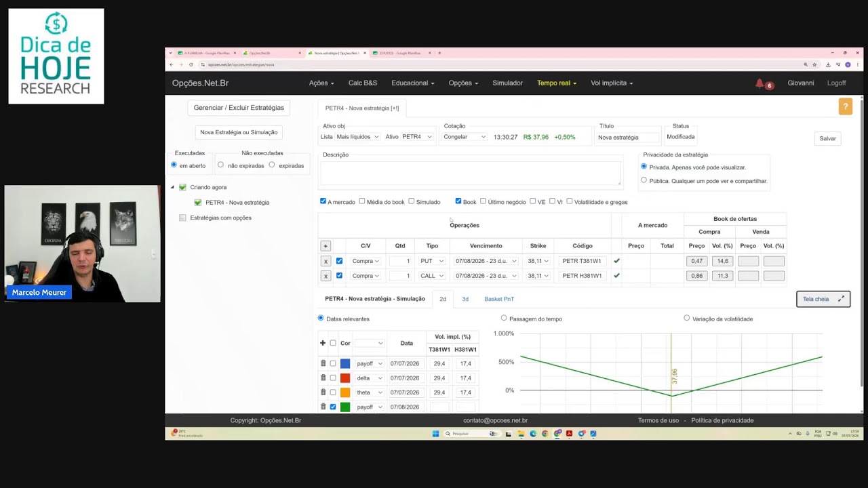Screen dimensions: 868x488
Task: Select the Pública privacy option
Action: (x=644, y=180)
